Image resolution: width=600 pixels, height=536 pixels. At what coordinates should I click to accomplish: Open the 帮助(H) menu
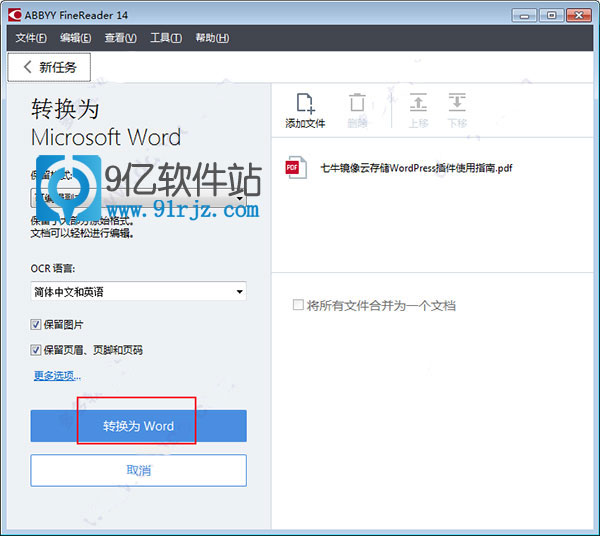tap(212, 38)
